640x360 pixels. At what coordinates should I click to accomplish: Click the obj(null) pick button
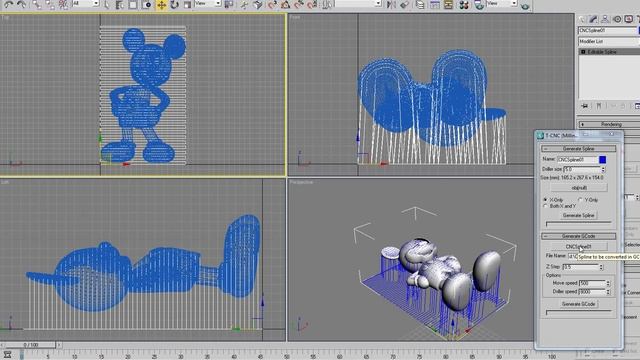pos(579,188)
